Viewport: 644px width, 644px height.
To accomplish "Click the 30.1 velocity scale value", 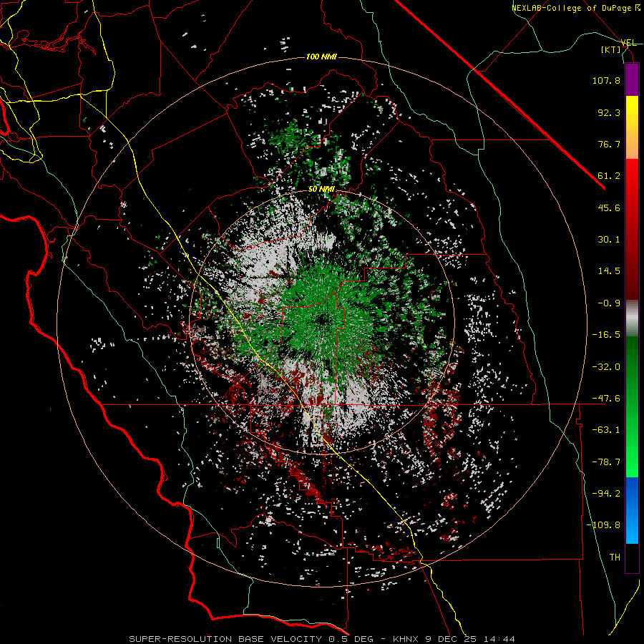I will pyautogui.click(x=609, y=240).
